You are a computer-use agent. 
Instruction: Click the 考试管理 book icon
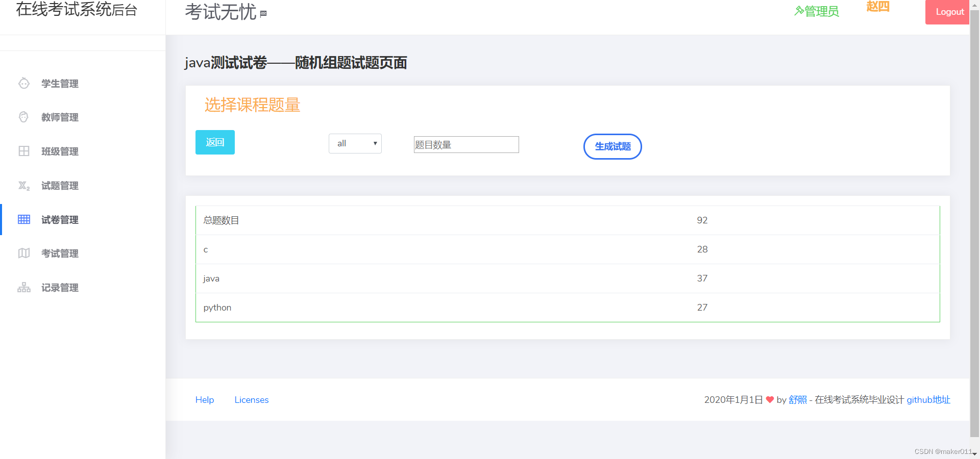(x=23, y=253)
